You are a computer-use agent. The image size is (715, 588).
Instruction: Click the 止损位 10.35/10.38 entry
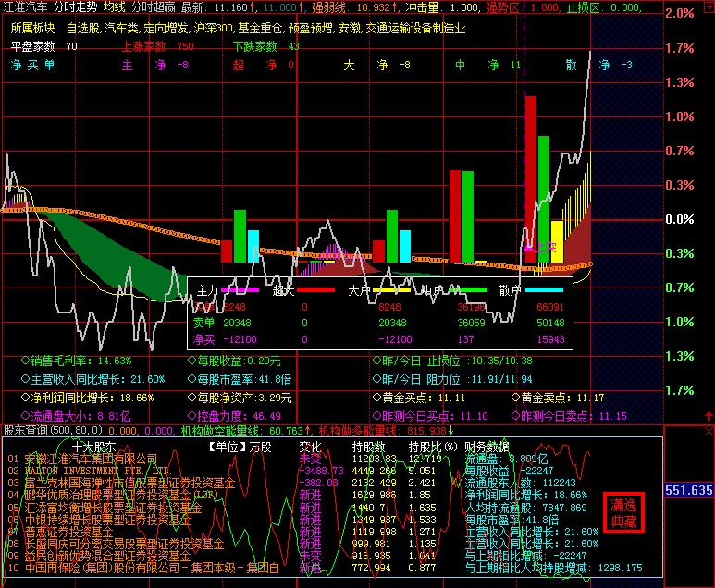tap(452, 361)
